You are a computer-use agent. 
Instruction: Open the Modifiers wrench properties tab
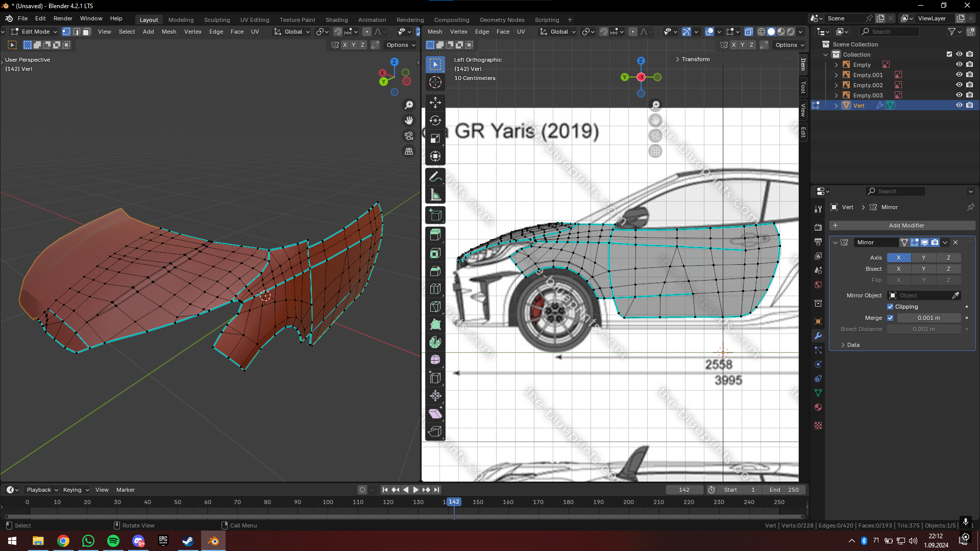tap(818, 336)
